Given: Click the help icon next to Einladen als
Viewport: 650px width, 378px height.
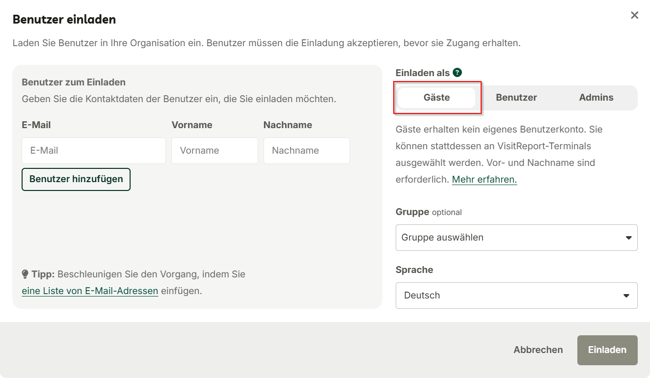Looking at the screenshot, I should point(457,73).
